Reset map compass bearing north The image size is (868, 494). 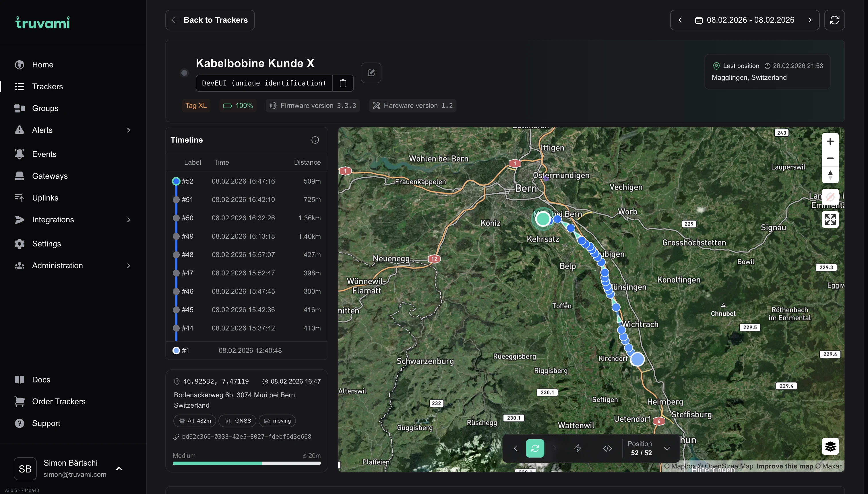point(830,175)
